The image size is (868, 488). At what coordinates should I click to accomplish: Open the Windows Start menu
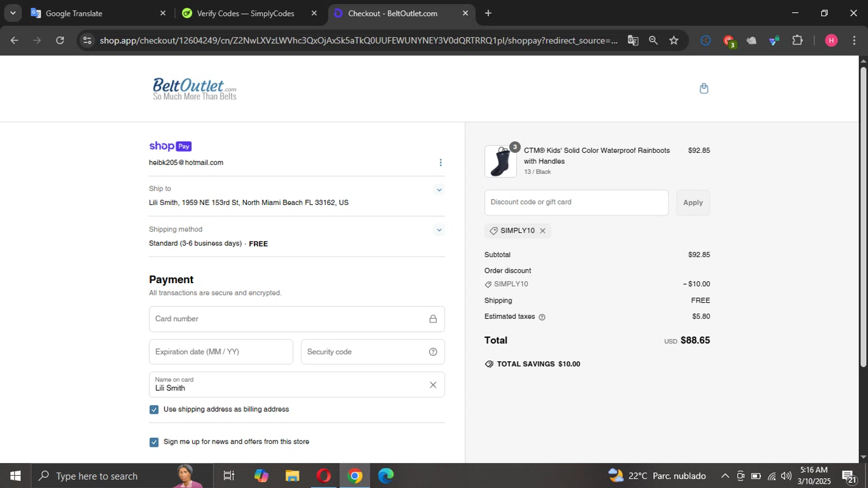point(16,476)
